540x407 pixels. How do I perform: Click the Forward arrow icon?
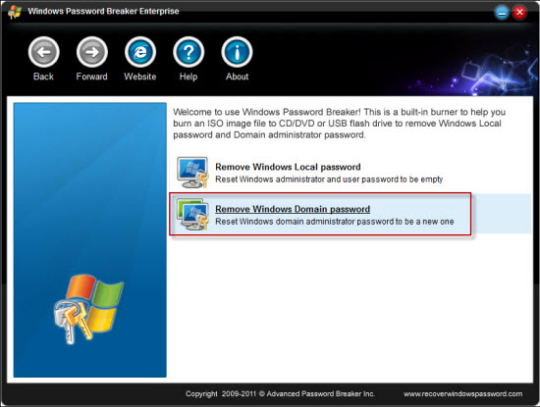click(92, 52)
